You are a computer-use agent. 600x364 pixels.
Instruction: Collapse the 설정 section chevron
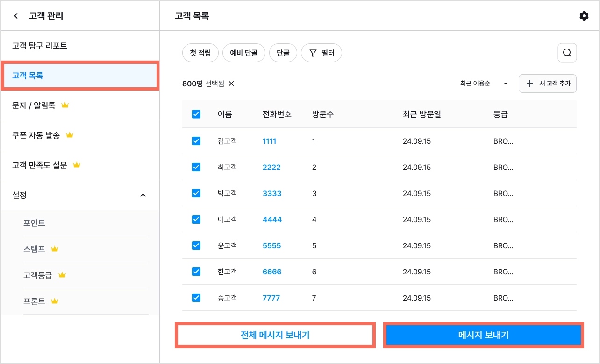point(143,195)
